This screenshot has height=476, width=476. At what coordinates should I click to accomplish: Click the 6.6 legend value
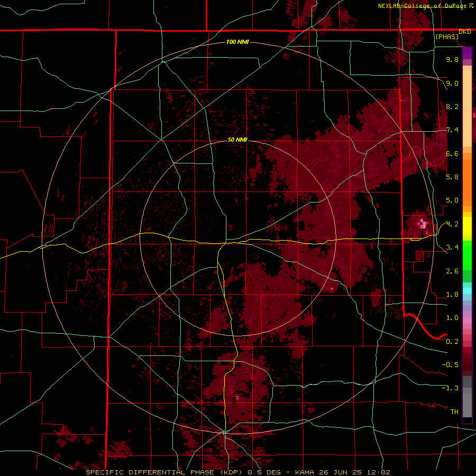click(452, 153)
